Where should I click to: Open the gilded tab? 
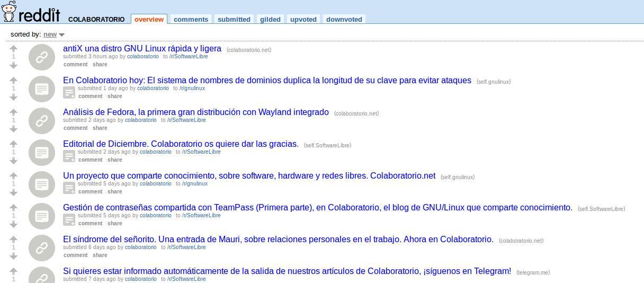[270, 19]
